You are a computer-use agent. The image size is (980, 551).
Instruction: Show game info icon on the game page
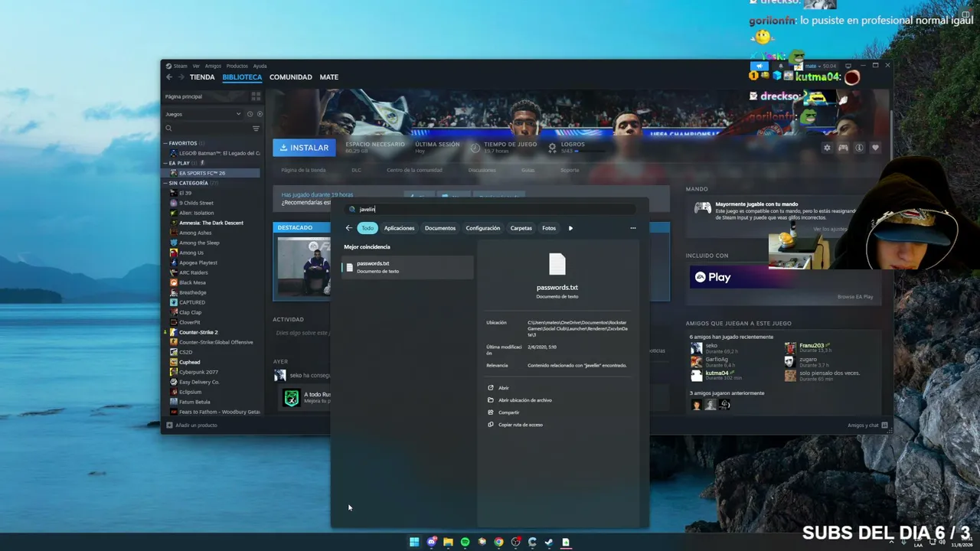[x=859, y=148]
